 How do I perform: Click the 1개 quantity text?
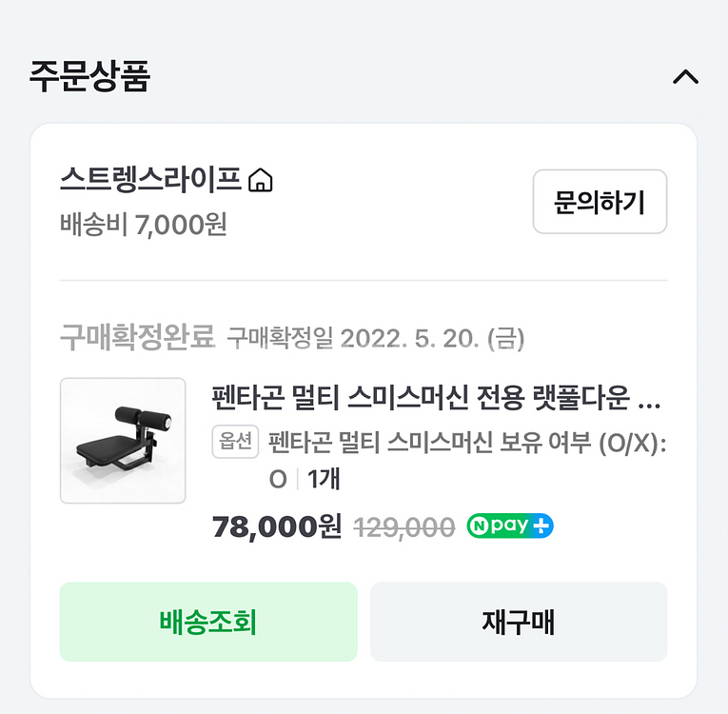point(324,479)
